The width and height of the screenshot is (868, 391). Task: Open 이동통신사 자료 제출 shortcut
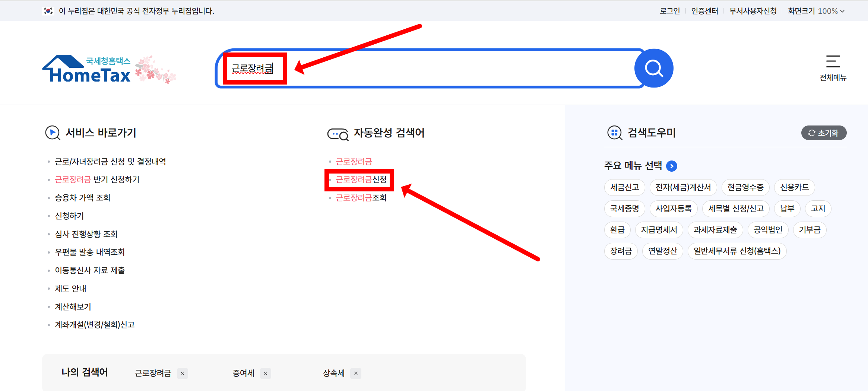pos(90,270)
